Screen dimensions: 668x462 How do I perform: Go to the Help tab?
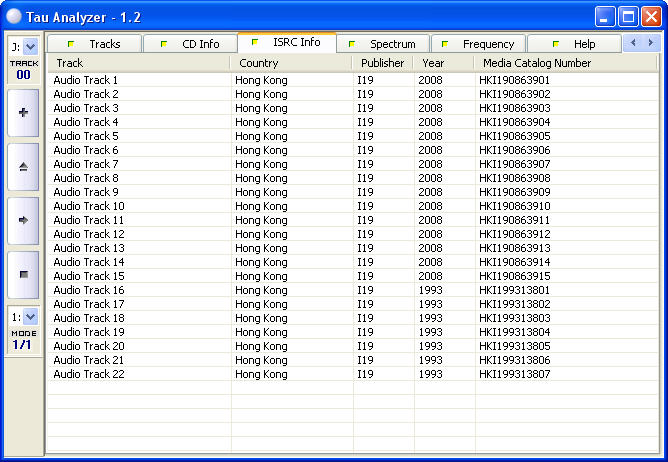(x=575, y=44)
